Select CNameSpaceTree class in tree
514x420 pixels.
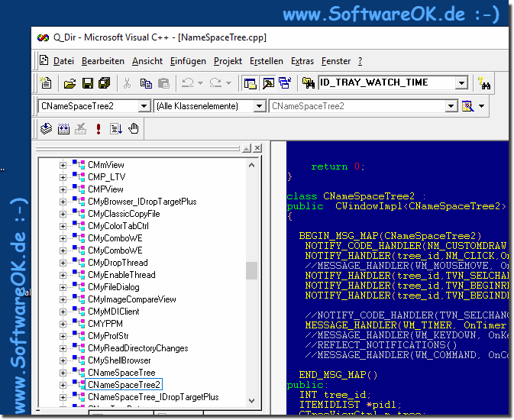(x=121, y=373)
